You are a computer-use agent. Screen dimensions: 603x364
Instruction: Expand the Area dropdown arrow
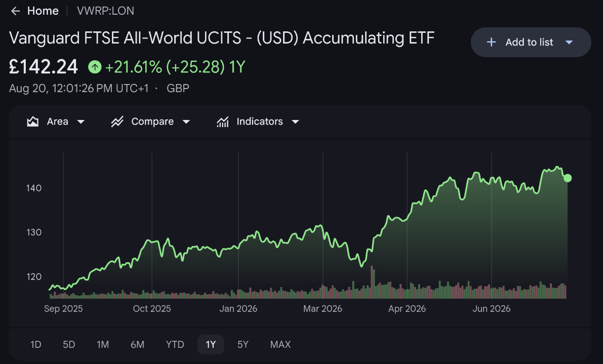[x=81, y=122]
